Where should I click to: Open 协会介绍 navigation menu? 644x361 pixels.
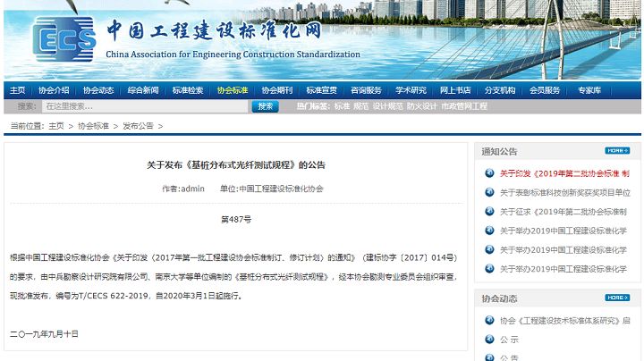pos(54,90)
